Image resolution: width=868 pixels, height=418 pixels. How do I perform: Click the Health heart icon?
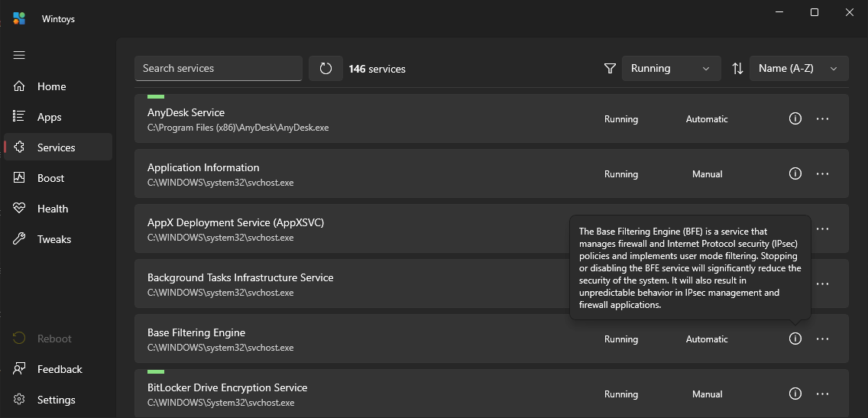click(19, 209)
